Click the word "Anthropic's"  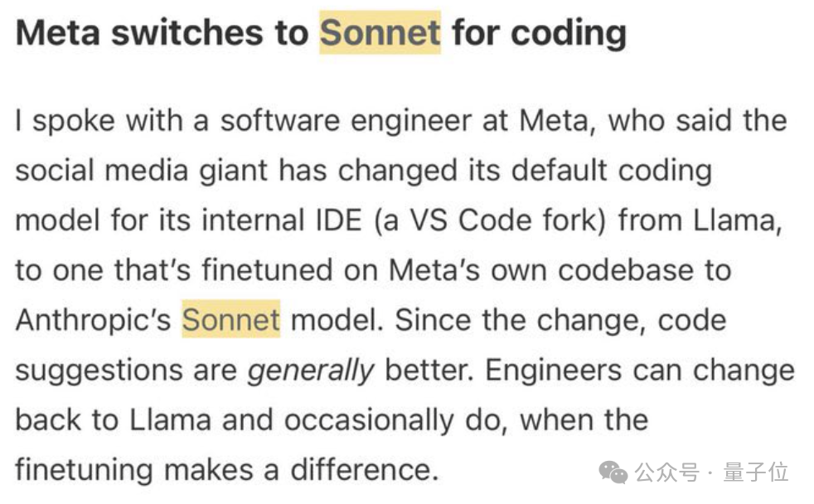93,320
